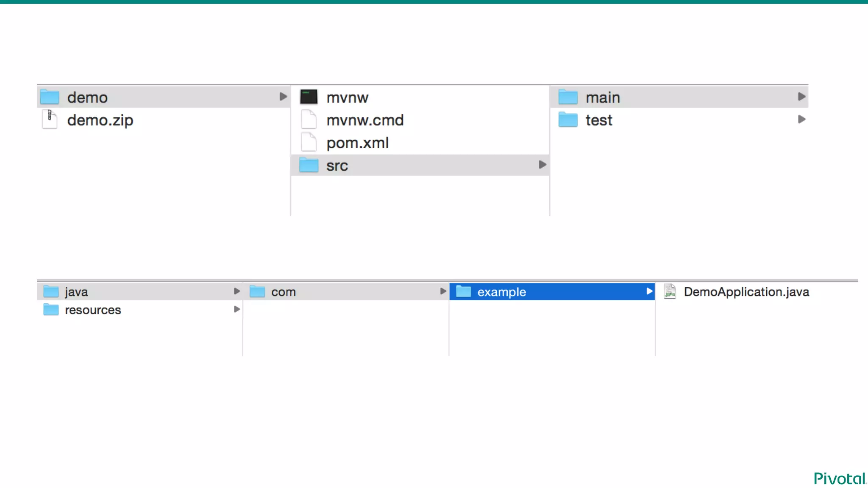Click the mvnw.cmd document icon

(x=309, y=119)
